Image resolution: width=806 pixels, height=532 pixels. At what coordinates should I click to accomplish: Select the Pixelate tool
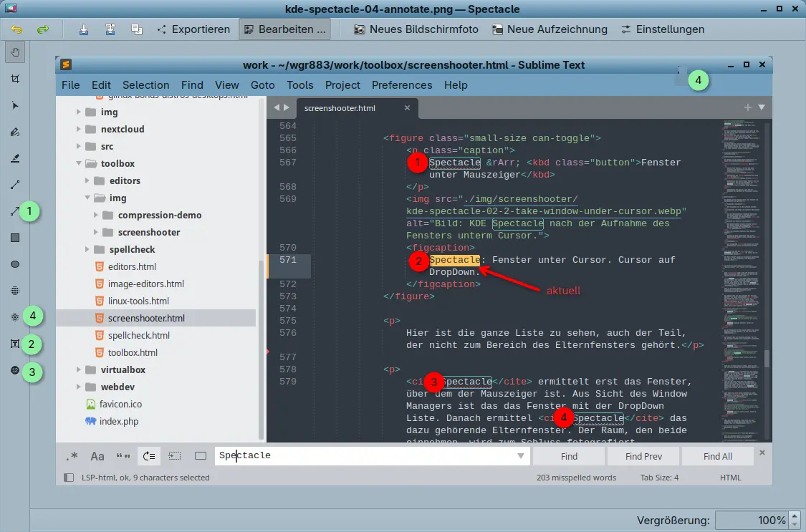click(15, 291)
